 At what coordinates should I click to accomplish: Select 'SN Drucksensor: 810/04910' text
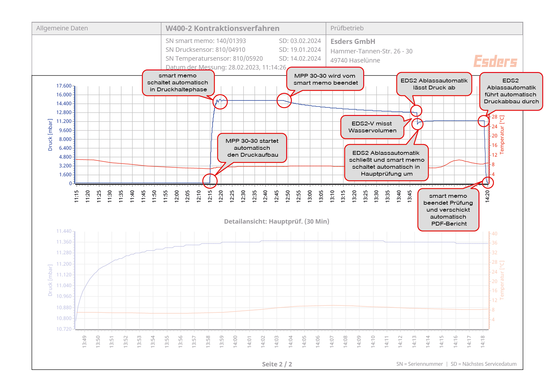pos(205,50)
